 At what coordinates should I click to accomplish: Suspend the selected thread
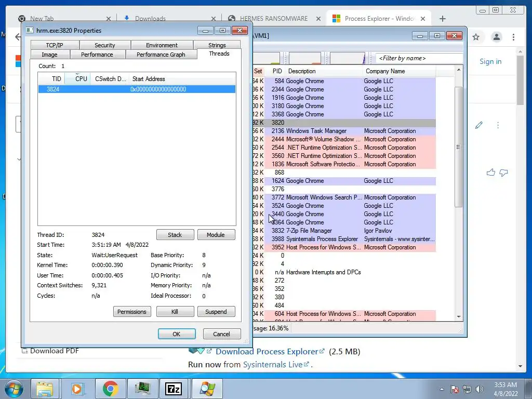point(216,312)
